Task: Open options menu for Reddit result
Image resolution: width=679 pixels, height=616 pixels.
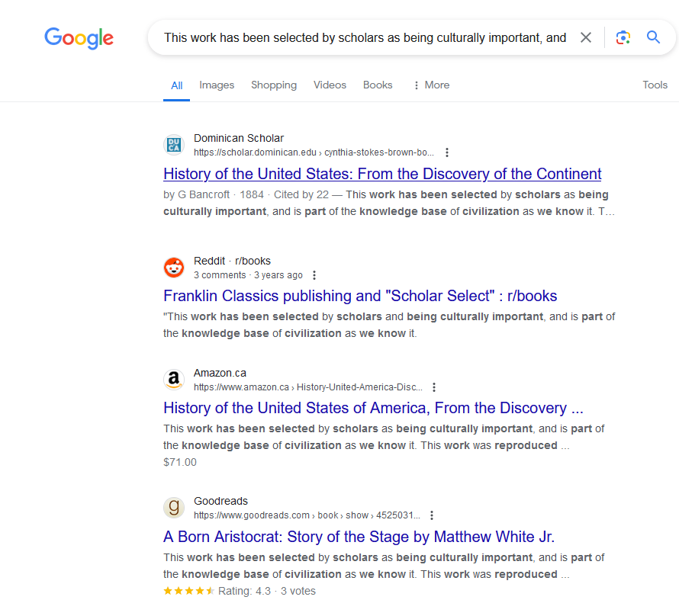Action: point(314,275)
